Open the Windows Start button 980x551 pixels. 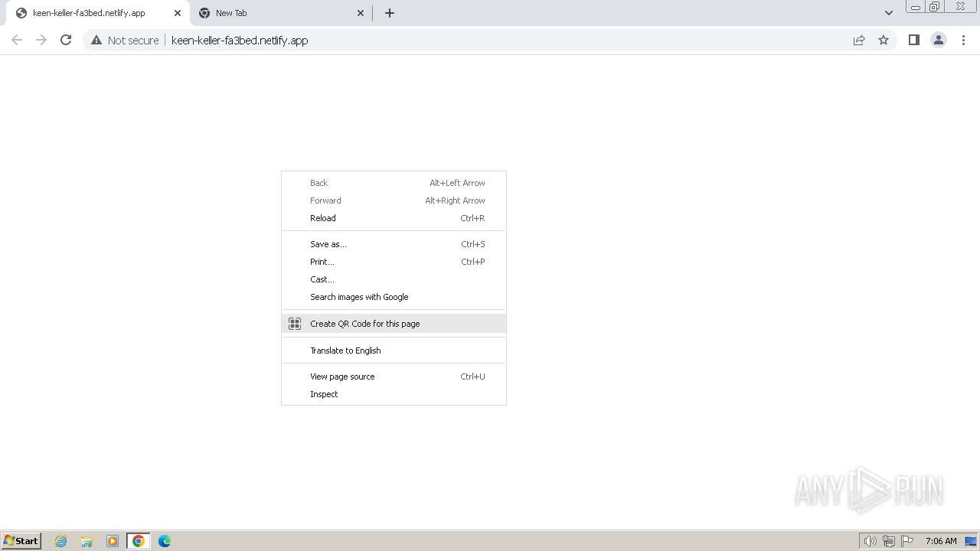click(x=21, y=540)
